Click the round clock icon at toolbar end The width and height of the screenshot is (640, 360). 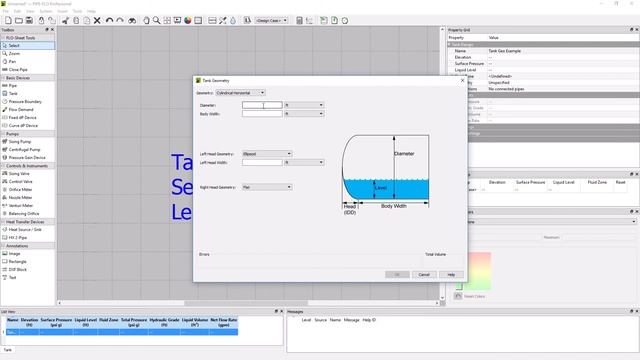coord(345,20)
